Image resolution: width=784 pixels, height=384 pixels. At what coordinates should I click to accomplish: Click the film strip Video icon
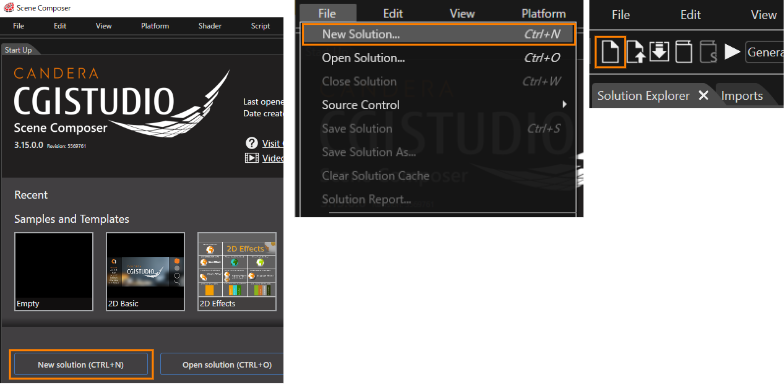pyautogui.click(x=252, y=158)
